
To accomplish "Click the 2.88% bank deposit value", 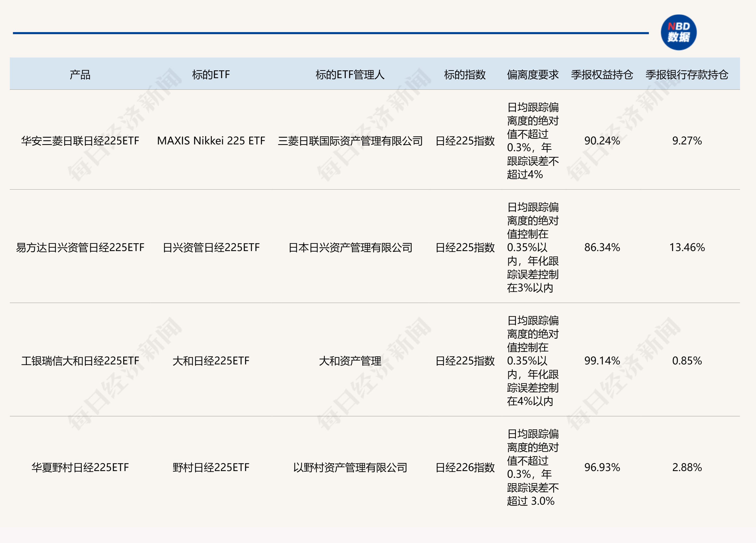I will tap(687, 468).
